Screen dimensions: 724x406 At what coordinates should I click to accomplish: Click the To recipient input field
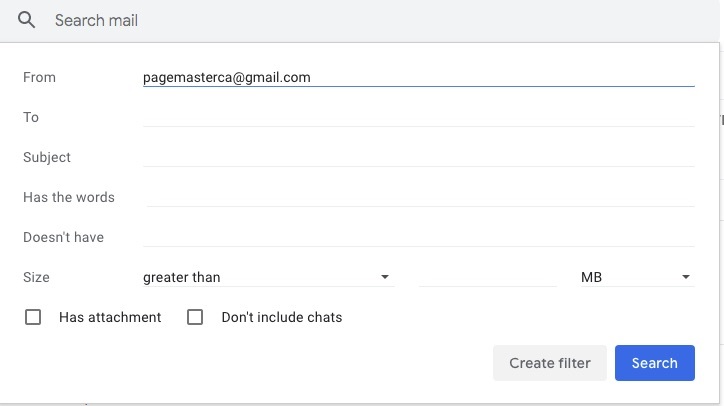pyautogui.click(x=418, y=117)
